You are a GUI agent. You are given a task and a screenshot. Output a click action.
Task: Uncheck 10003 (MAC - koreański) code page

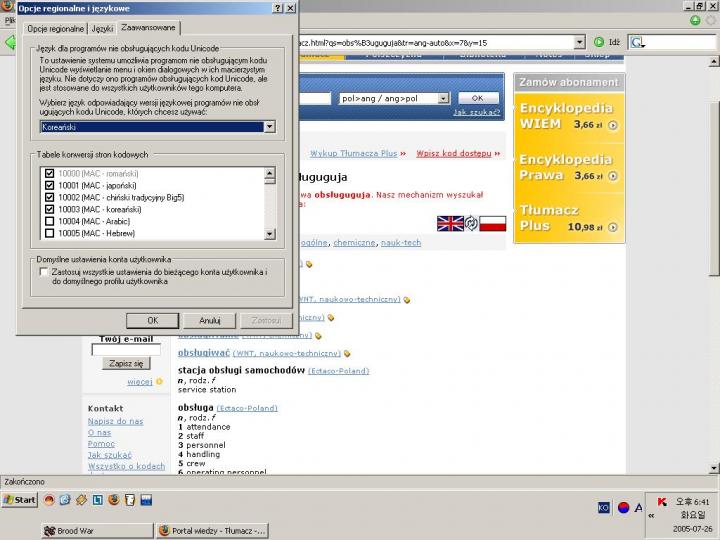click(x=50, y=209)
